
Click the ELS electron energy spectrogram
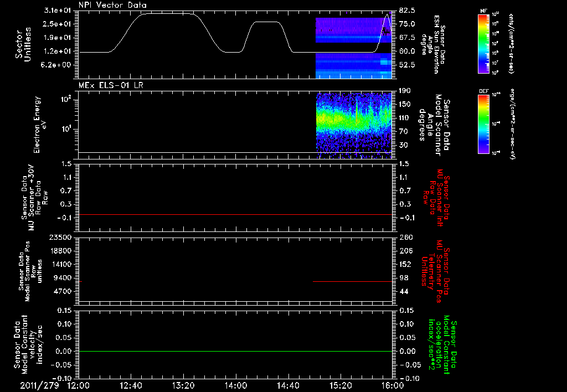[354, 126]
